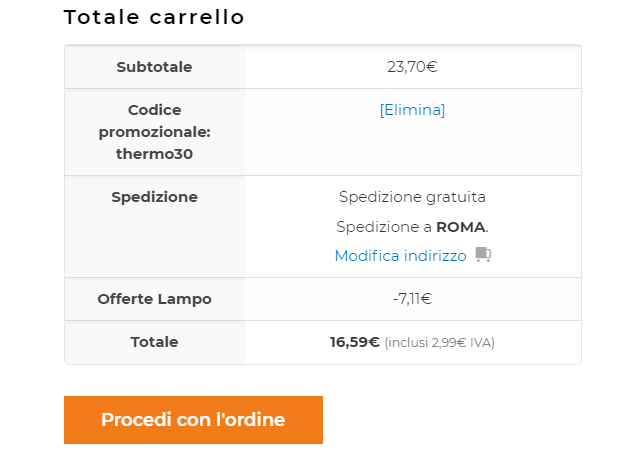Select the Offerte Lampo label
Screen dimensions: 627x466
click(154, 299)
